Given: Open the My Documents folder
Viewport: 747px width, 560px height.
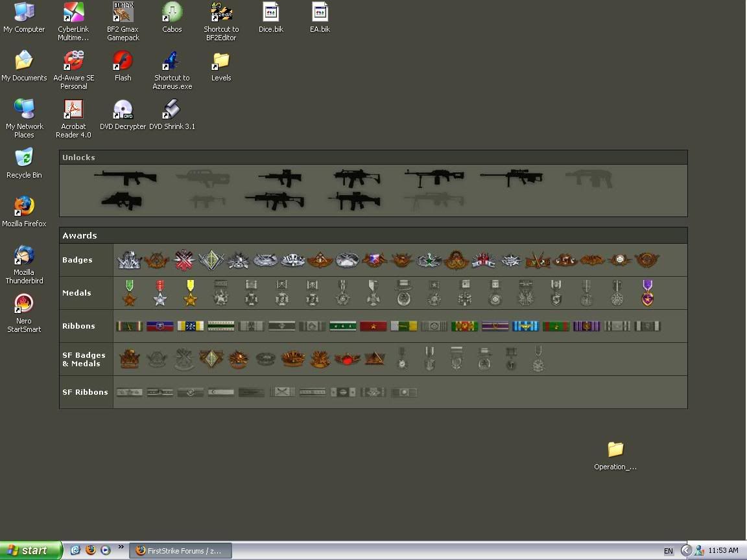Looking at the screenshot, I should 24,66.
